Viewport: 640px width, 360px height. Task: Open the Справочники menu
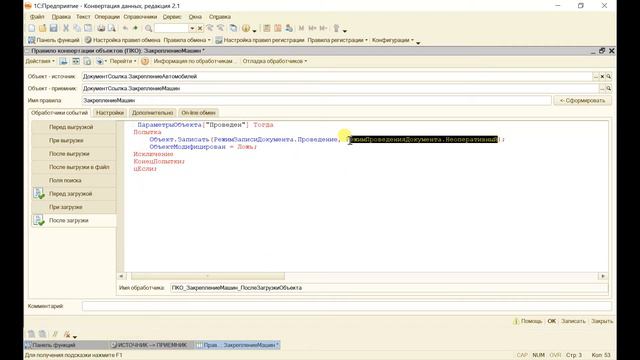pos(140,17)
